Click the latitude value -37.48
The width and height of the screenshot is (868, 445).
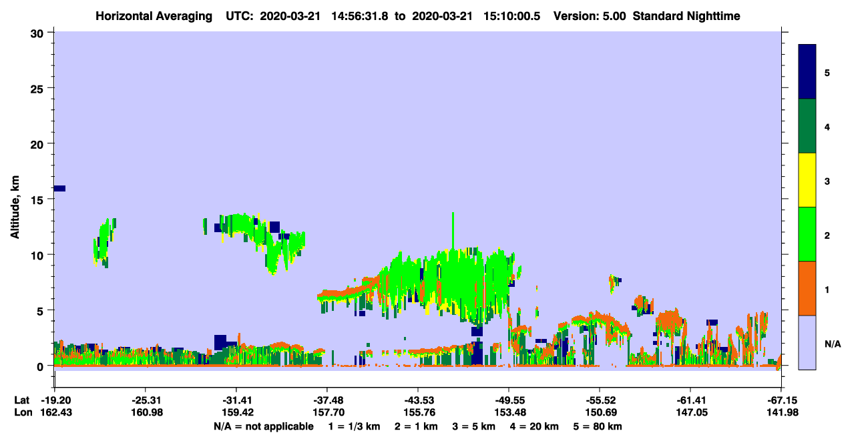coord(327,400)
